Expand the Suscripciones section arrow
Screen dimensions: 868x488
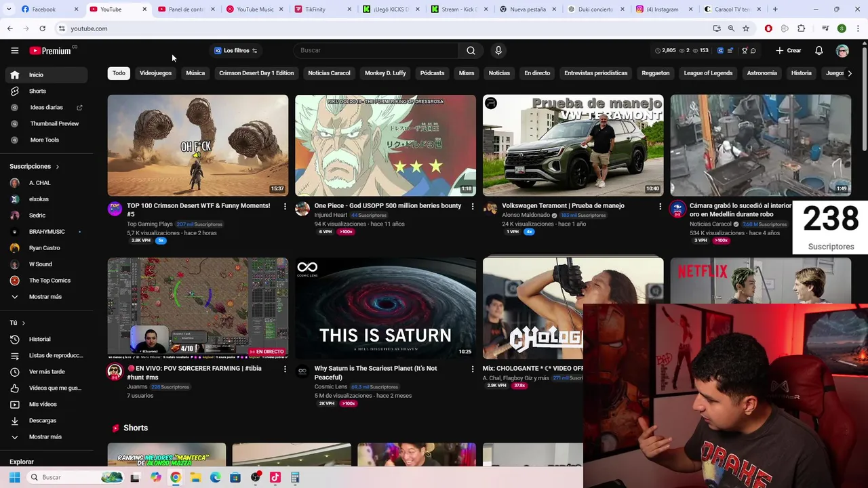pos(57,167)
